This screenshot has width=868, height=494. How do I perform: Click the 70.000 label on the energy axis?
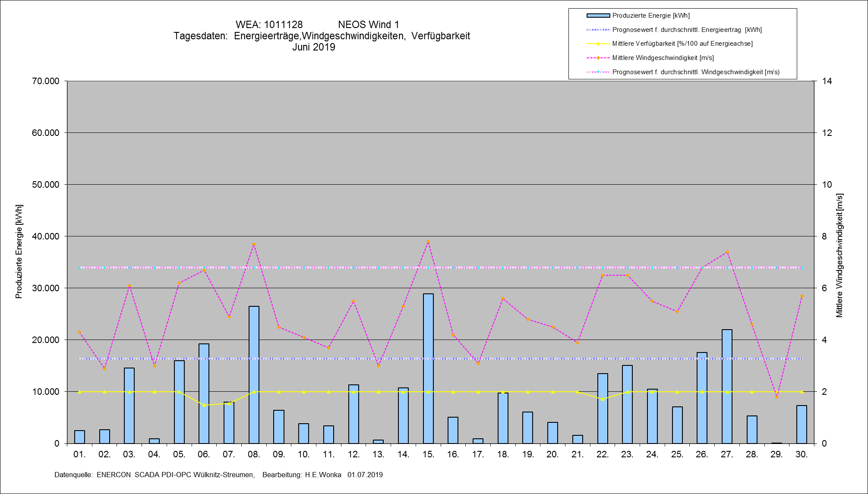[x=45, y=81]
